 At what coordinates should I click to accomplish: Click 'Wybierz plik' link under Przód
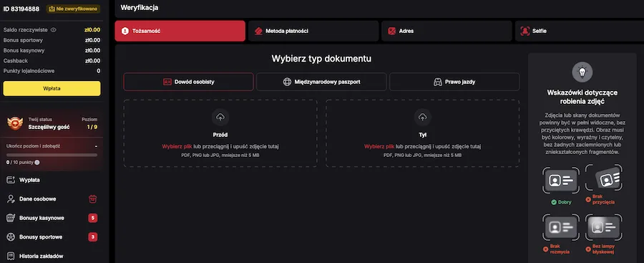pyautogui.click(x=177, y=146)
